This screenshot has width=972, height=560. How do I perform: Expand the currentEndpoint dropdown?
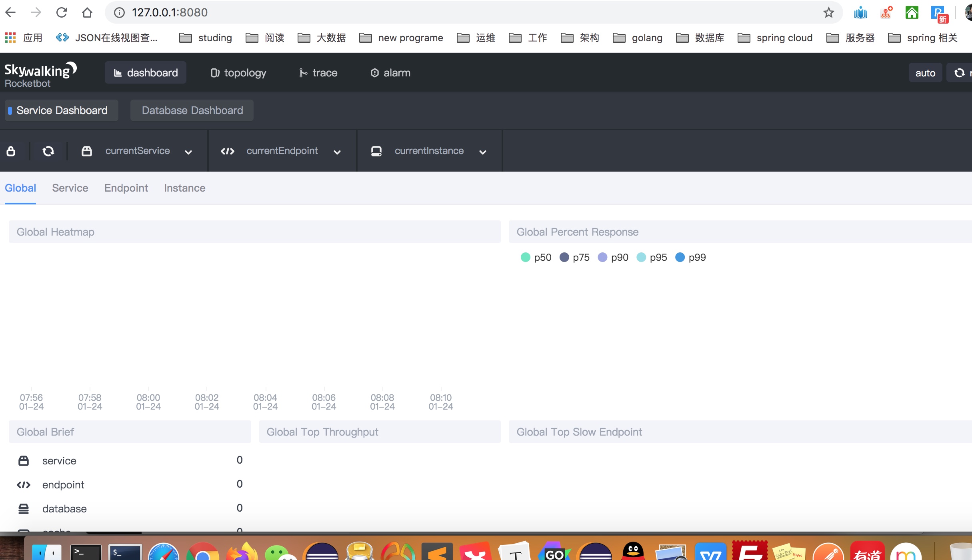point(282,151)
